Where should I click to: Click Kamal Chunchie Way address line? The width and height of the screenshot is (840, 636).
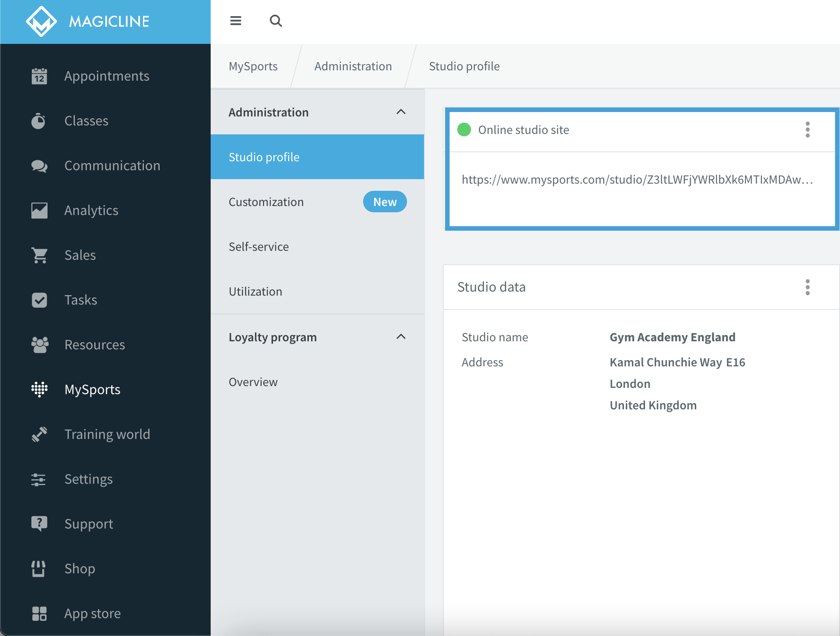coord(677,362)
